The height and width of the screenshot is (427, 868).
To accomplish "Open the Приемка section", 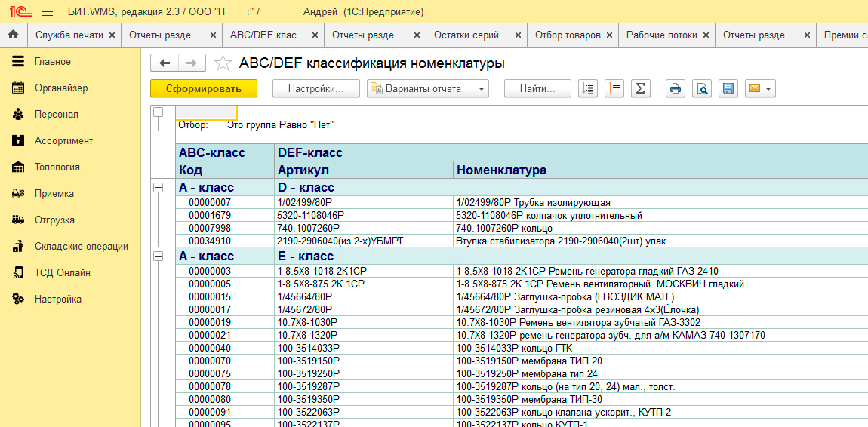I will tap(54, 194).
